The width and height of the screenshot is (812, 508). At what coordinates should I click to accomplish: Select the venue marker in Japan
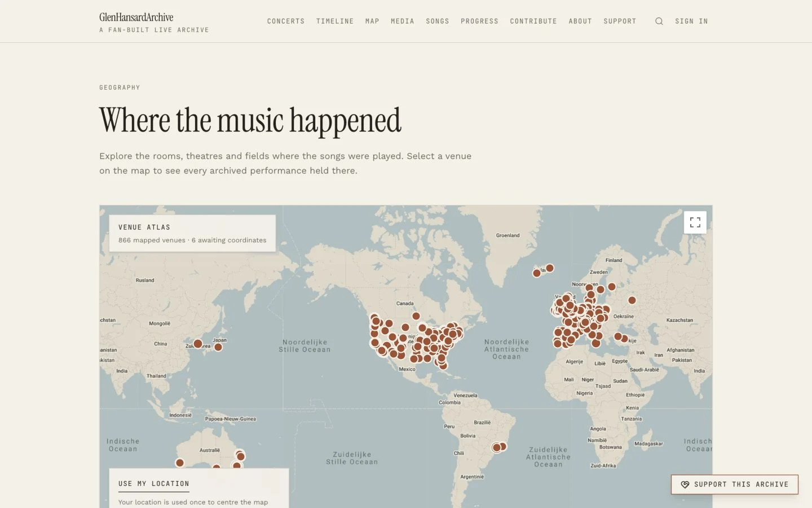click(218, 347)
